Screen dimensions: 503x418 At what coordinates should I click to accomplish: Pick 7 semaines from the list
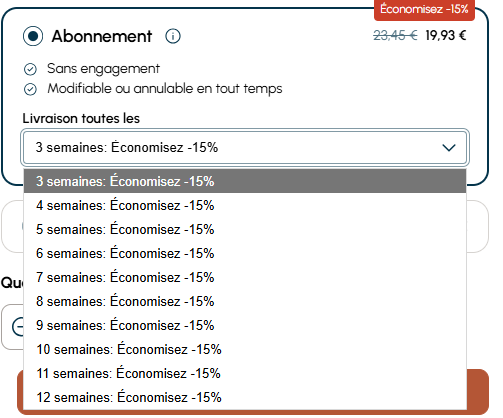point(245,277)
